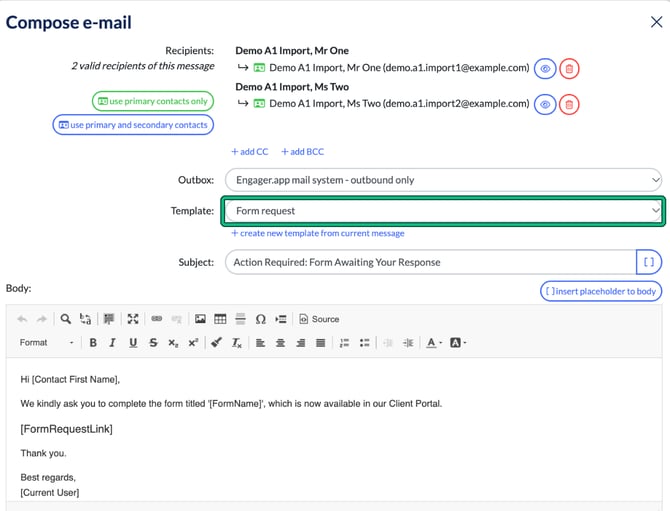Viewport: 670px width, 511px height.
Task: Open the special character (Omega) picker
Action: [261, 319]
